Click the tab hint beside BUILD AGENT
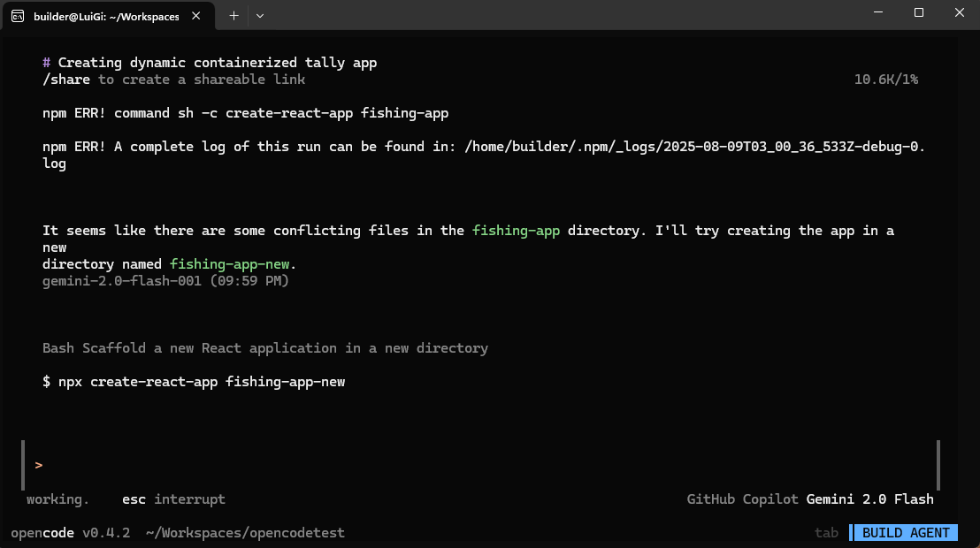This screenshot has width=980, height=548. pyautogui.click(x=826, y=532)
